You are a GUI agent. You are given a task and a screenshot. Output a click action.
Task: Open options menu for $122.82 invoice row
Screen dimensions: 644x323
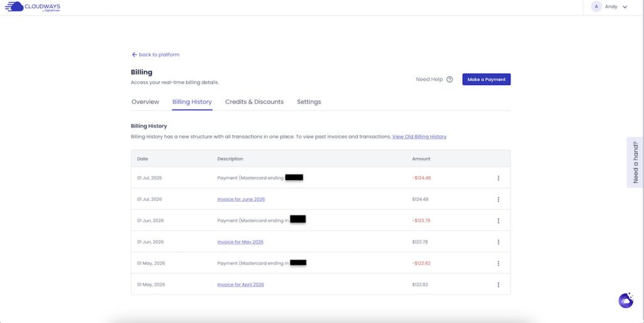click(x=498, y=285)
